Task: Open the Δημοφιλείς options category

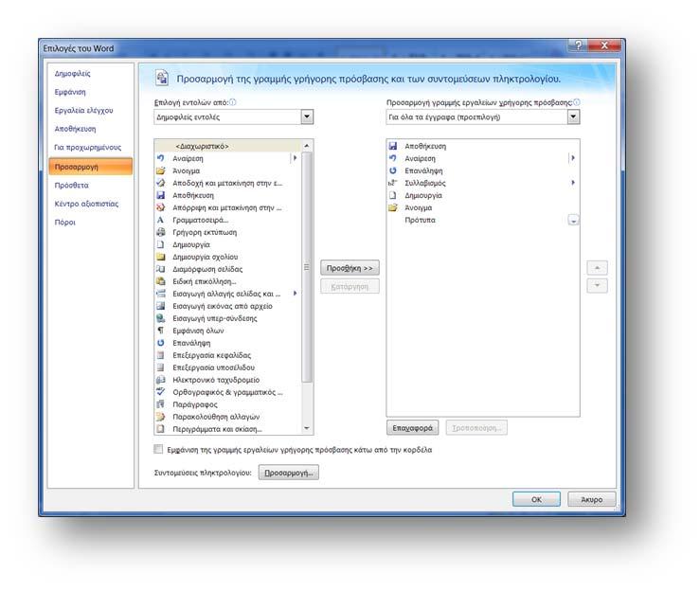Action: pyautogui.click(x=72, y=74)
